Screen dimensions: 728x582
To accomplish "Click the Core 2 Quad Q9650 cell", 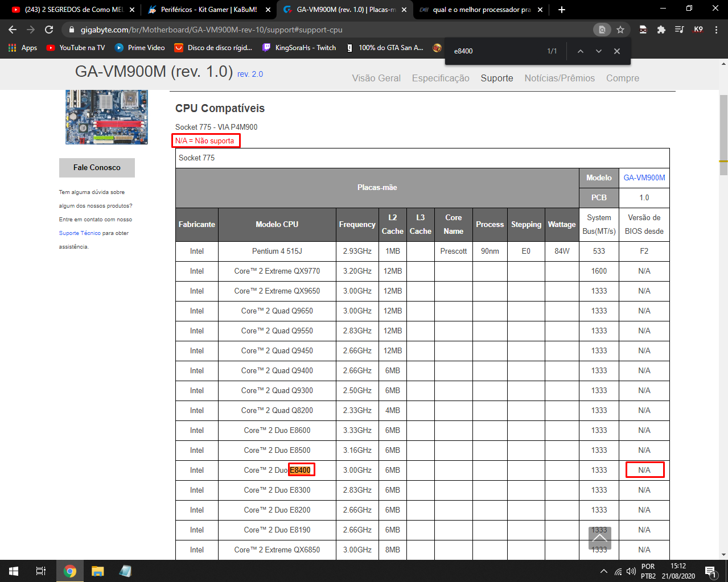I will 277,311.
